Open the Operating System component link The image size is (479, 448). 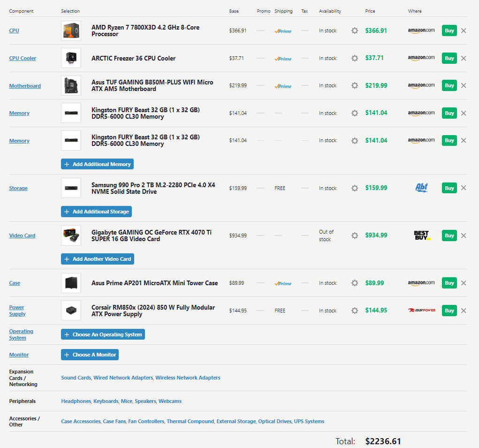pyautogui.click(x=21, y=334)
